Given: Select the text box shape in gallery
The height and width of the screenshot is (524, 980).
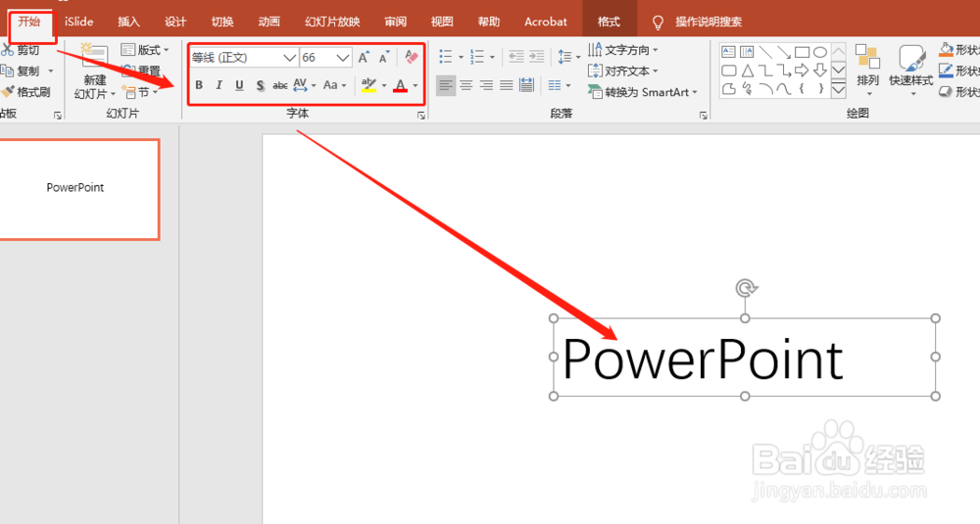Looking at the screenshot, I should [728, 52].
